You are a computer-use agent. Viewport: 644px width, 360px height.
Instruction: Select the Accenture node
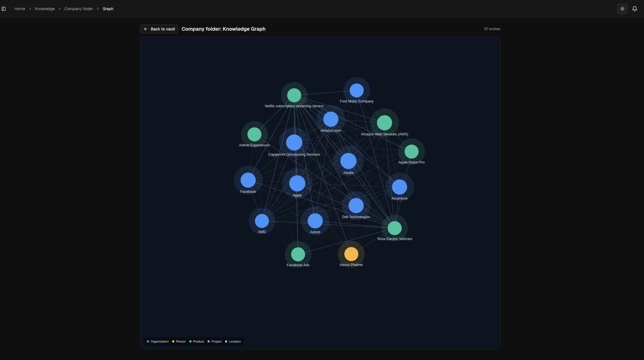click(399, 187)
